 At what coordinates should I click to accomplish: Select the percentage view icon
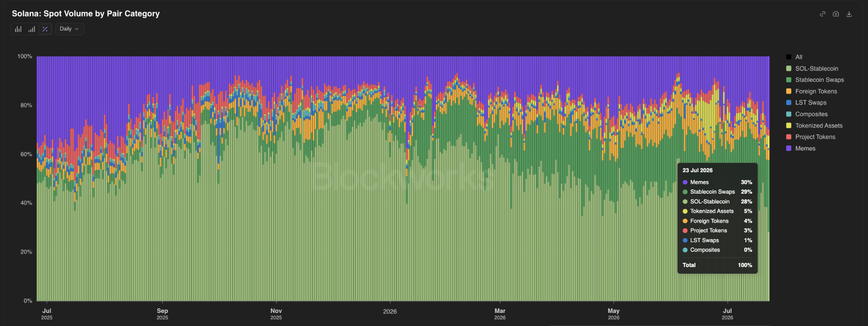[45, 29]
